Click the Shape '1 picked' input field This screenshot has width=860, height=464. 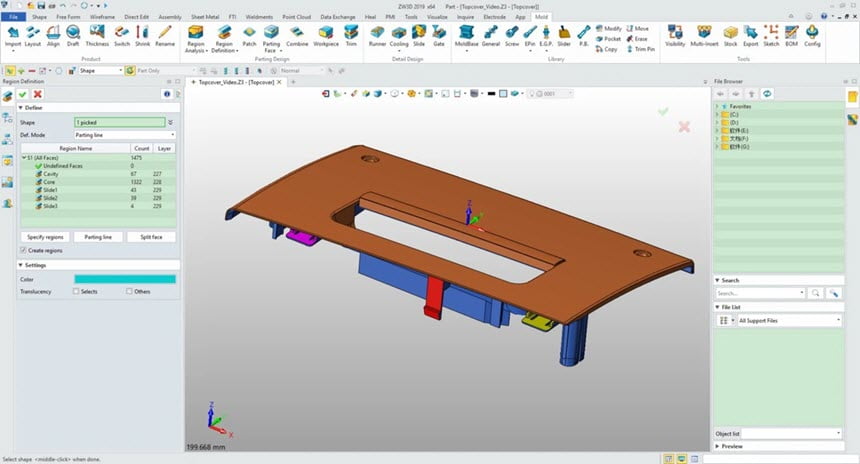pyautogui.click(x=120, y=122)
